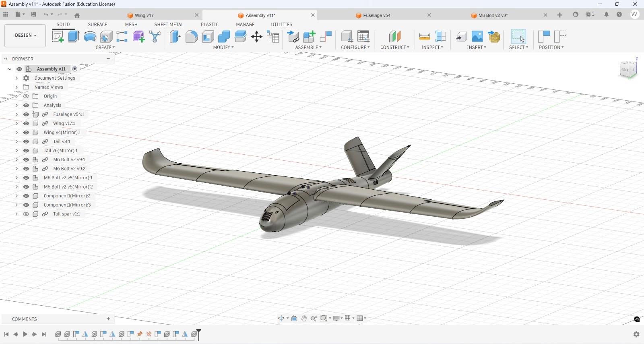Select the Insert Canvas image tool
The height and width of the screenshot is (344, 644).
pyautogui.click(x=477, y=37)
